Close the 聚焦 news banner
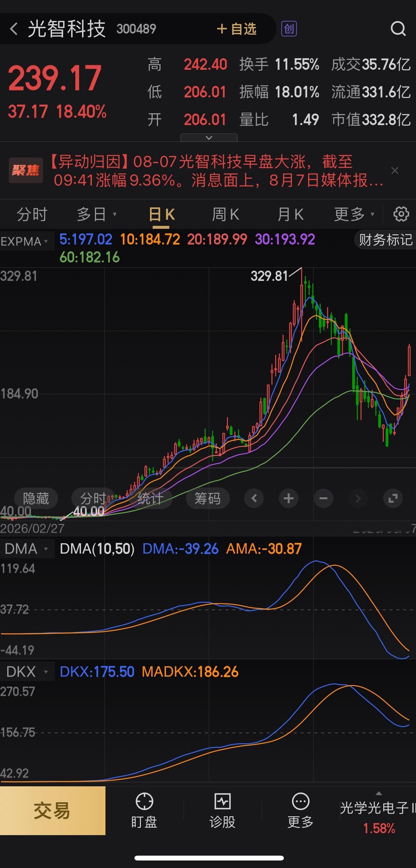The width and height of the screenshot is (416, 868). point(395,171)
